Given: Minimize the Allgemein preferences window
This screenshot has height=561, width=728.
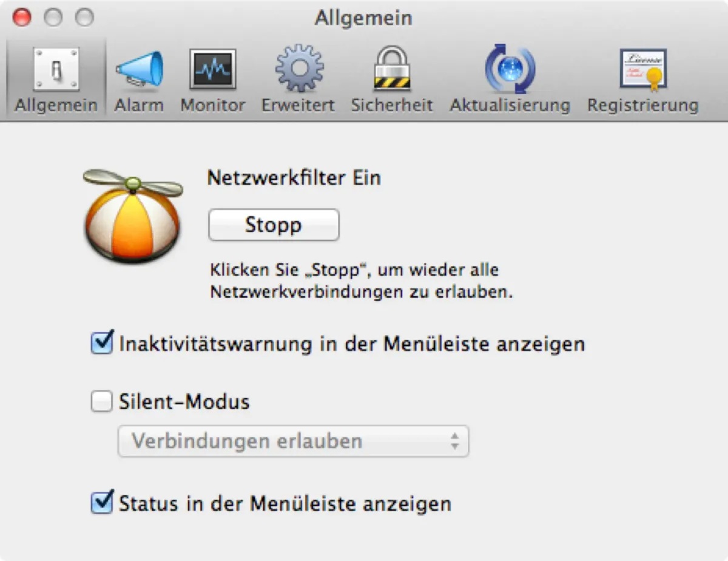Looking at the screenshot, I should (x=54, y=18).
